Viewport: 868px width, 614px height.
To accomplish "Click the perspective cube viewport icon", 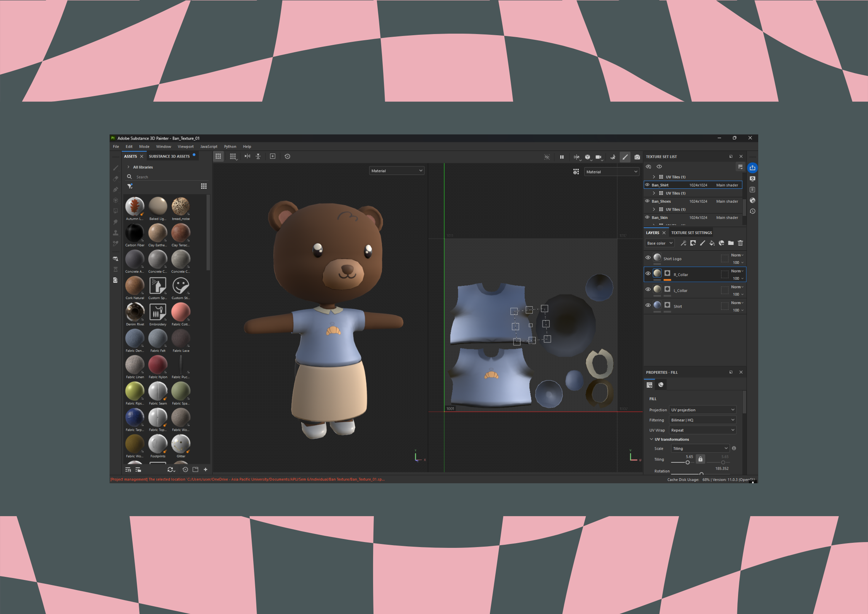I will coord(588,157).
